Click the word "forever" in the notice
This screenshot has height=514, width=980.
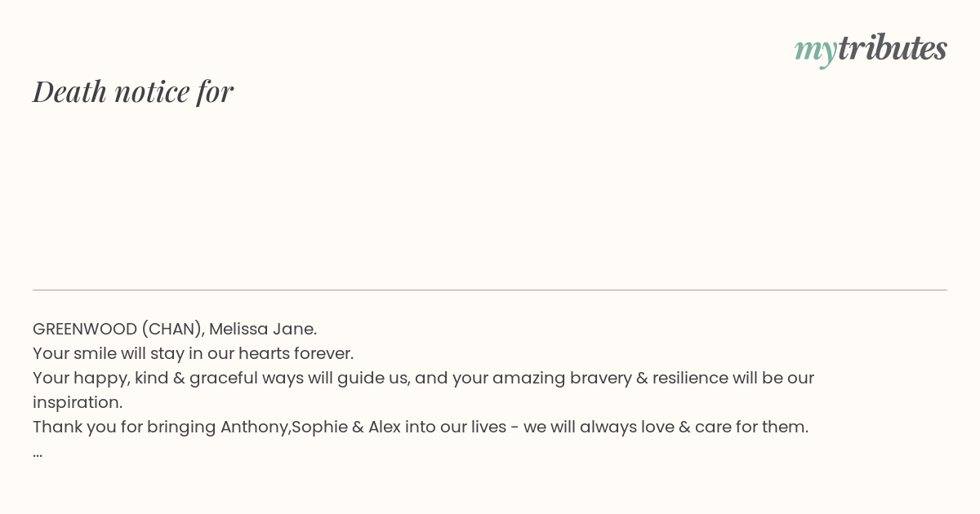point(323,353)
